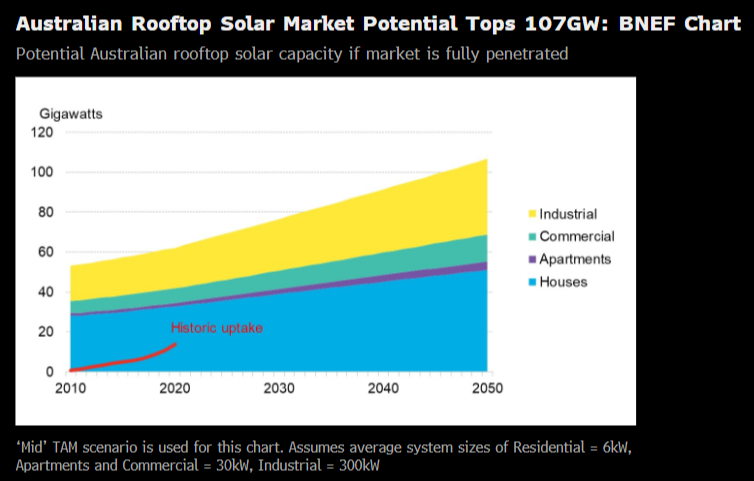Image resolution: width=754 pixels, height=481 pixels.
Task: Click the red 'Historic uptake' annotation
Action: click(217, 328)
